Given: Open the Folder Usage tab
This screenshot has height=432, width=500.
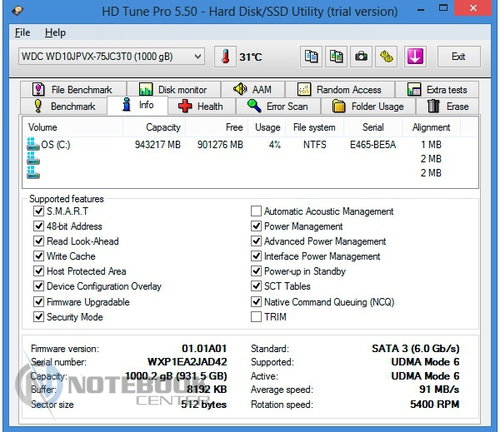Looking at the screenshot, I should 368,106.
